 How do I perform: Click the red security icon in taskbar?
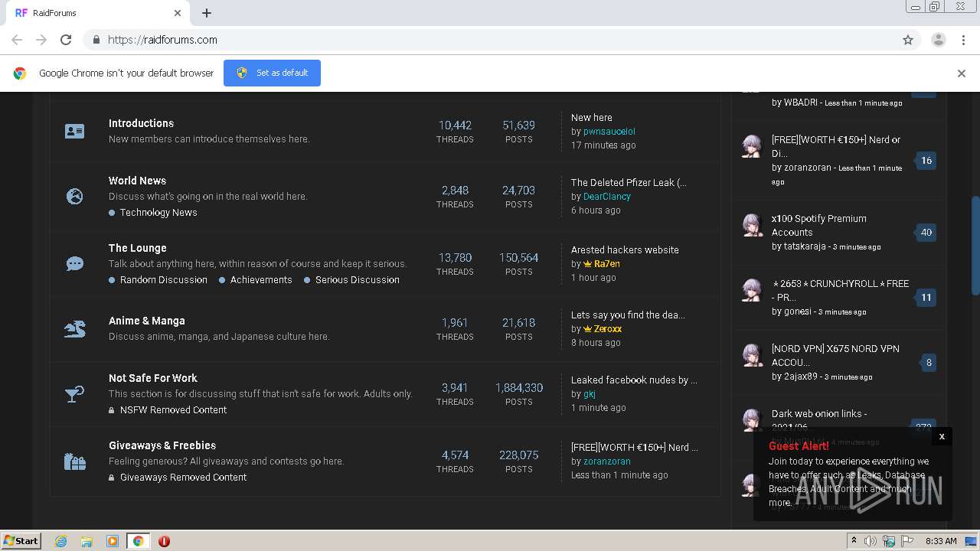coord(164,541)
